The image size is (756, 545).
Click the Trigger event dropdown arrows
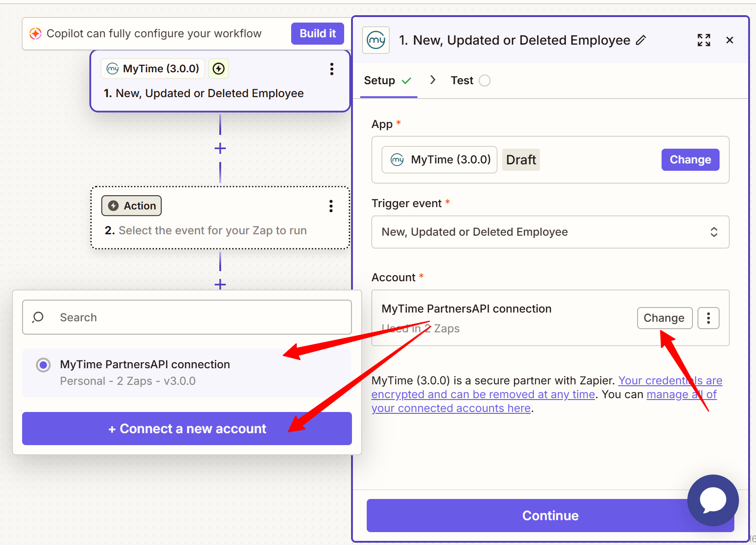click(x=714, y=232)
